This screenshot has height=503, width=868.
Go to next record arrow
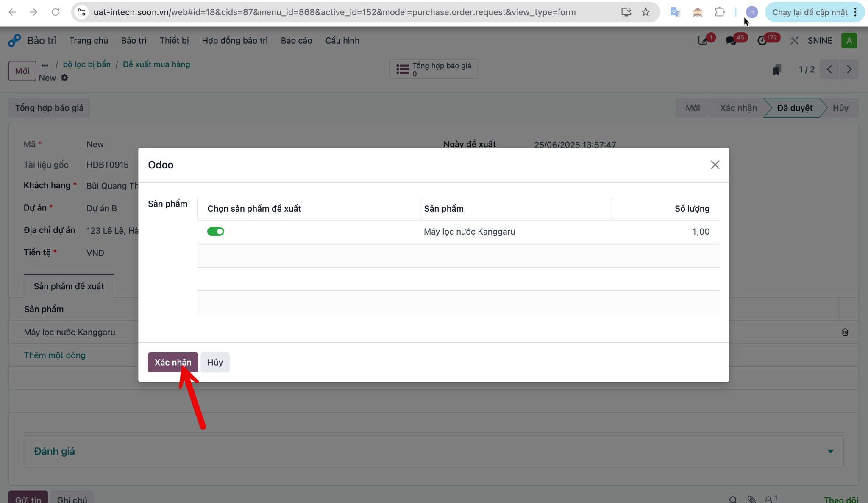(849, 70)
